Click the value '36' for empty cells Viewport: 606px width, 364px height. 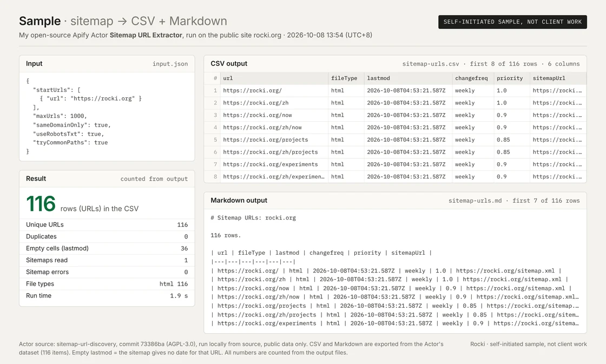click(x=185, y=248)
